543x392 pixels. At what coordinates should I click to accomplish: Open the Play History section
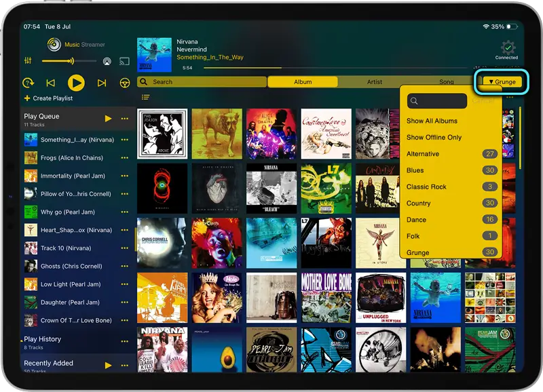[42, 339]
